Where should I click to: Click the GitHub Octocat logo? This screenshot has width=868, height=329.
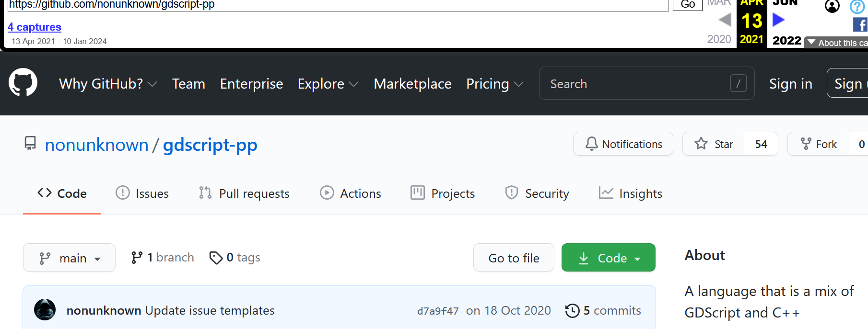tap(23, 82)
